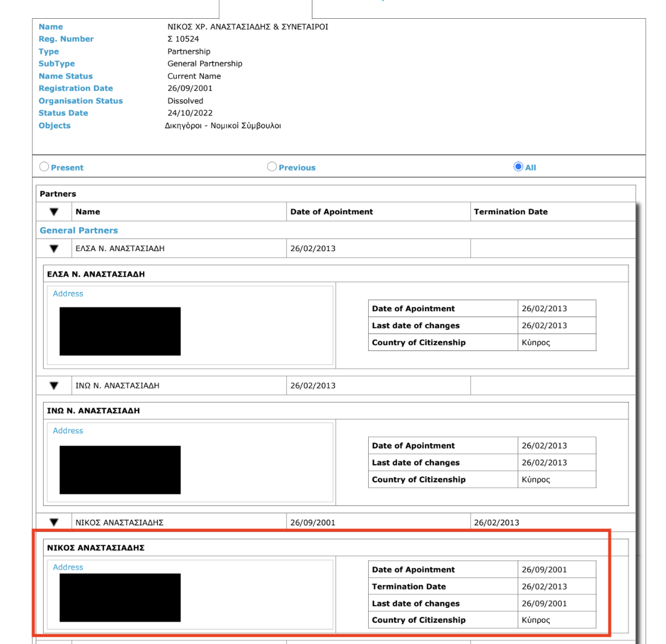The image size is (666, 644).
Task: Click Address label in ΙΝΩ details panel
Action: 68,431
